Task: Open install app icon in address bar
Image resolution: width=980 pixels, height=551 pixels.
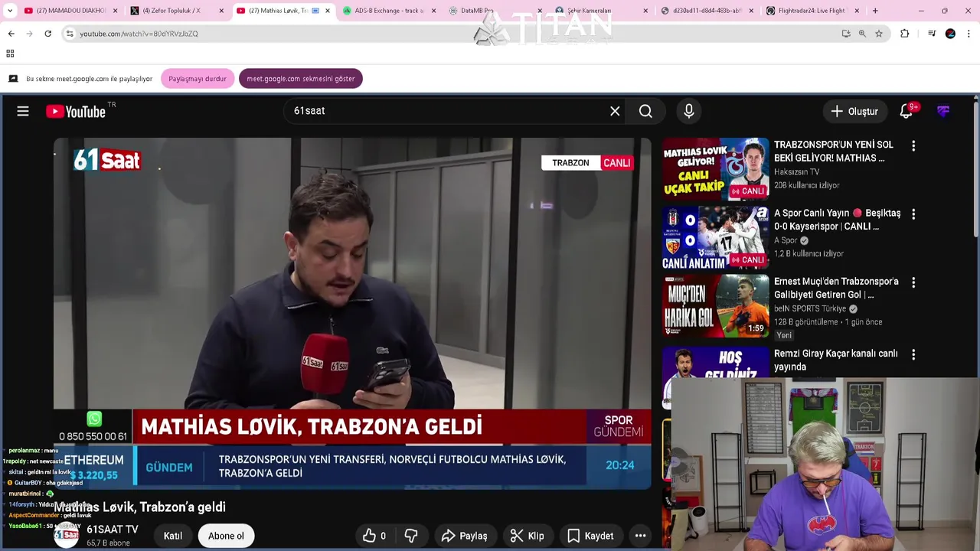Action: pyautogui.click(x=845, y=34)
